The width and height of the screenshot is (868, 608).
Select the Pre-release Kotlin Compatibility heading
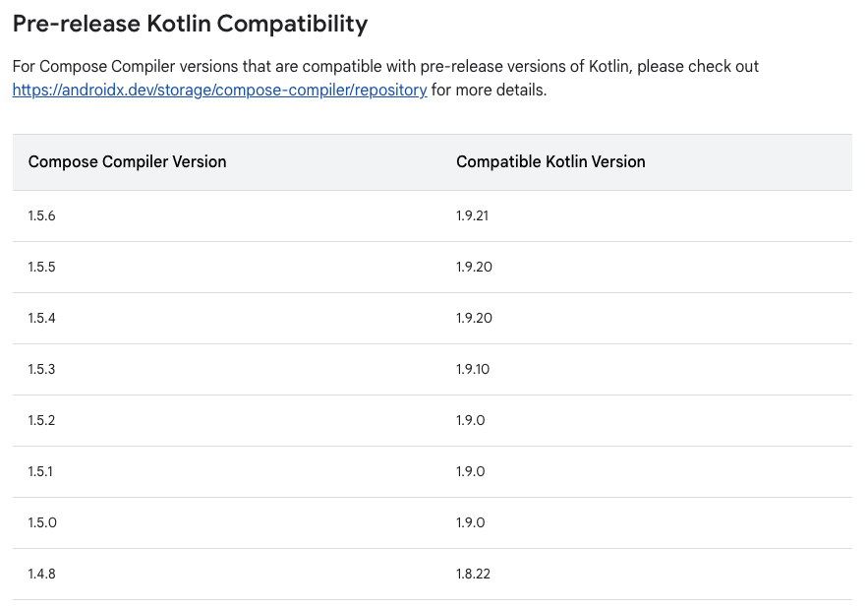click(190, 24)
